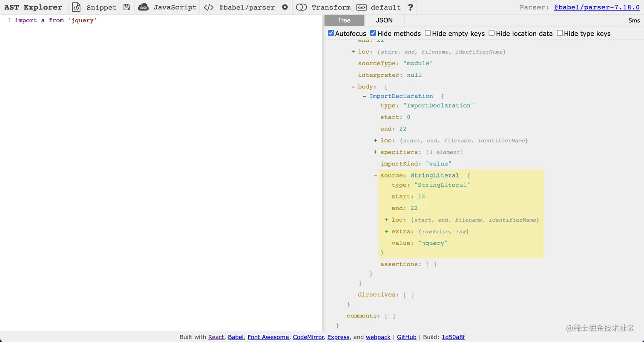Click type "StringLiteral" value
The height and width of the screenshot is (342, 644).
(x=442, y=185)
